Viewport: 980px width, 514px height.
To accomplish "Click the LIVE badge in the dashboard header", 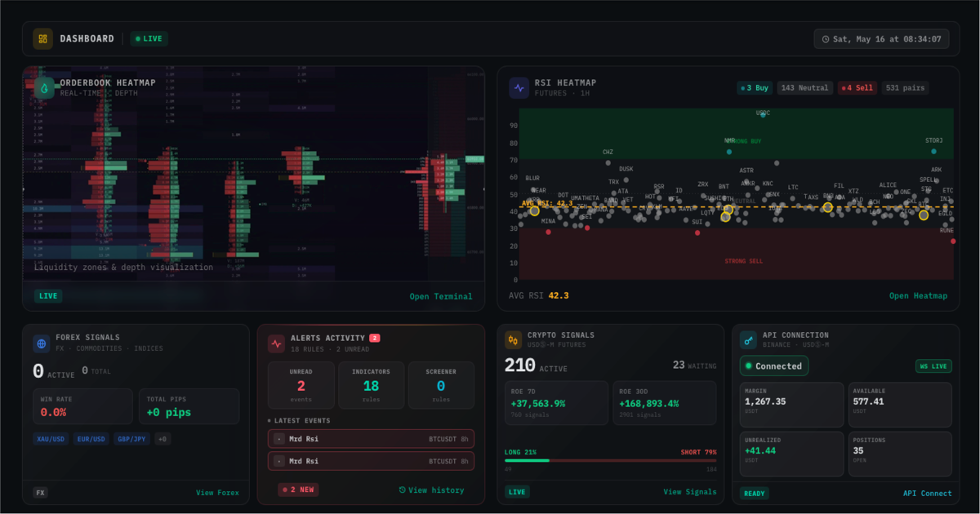I will coord(149,38).
